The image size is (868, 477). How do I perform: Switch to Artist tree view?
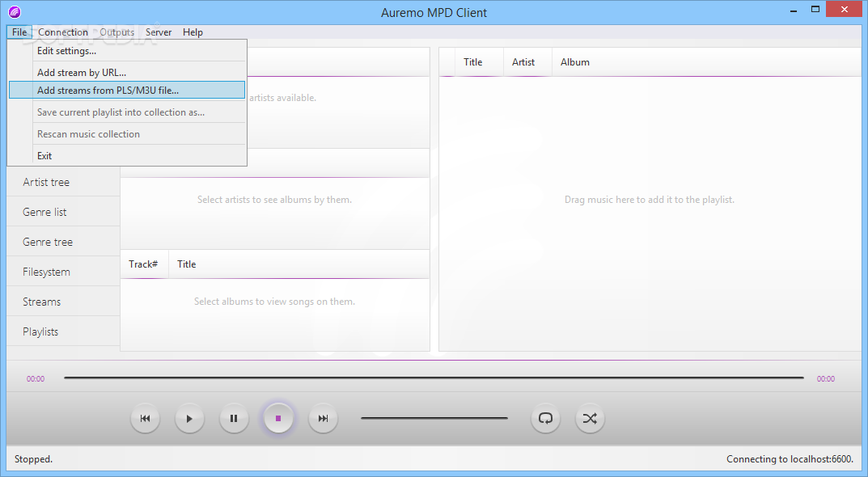64,182
